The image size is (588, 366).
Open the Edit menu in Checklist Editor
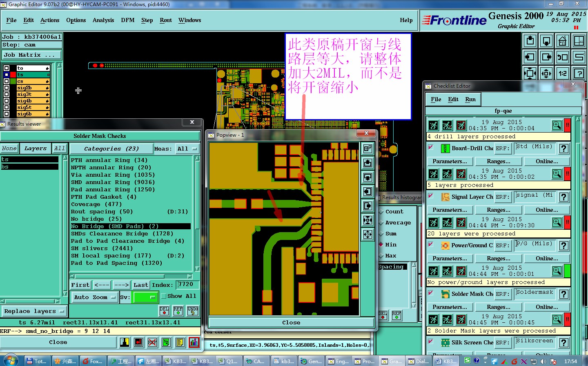click(x=453, y=99)
